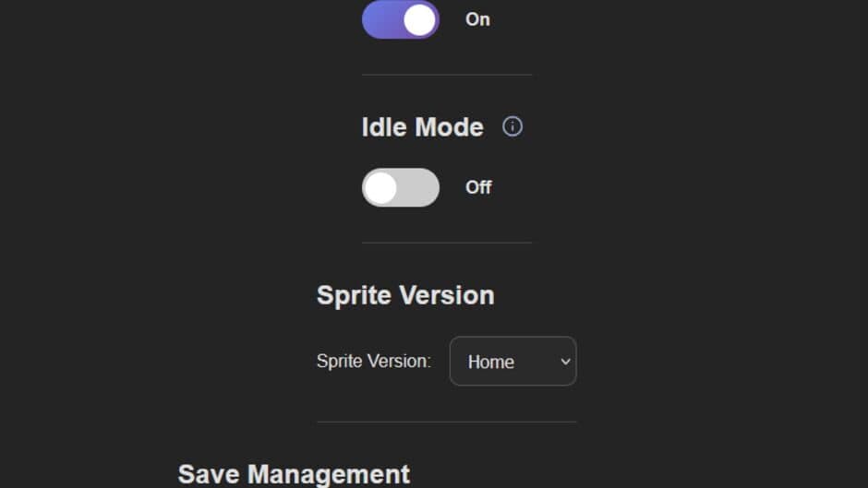868x488 pixels.
Task: Click the 'Sprite Version:' field label
Action: coord(374,362)
